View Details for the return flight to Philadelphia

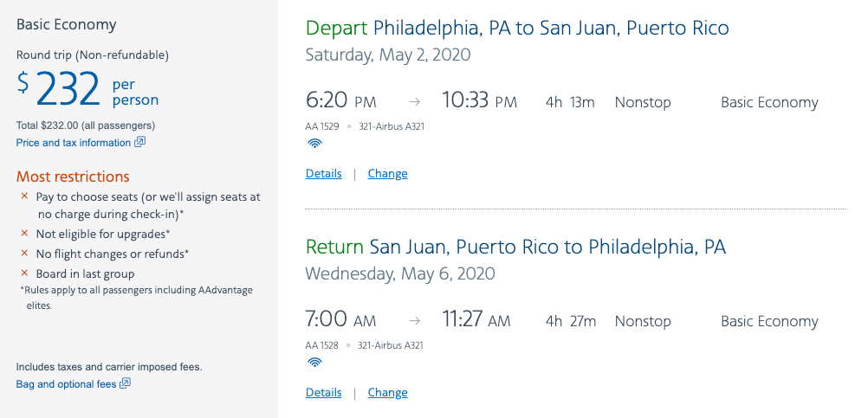pos(324,393)
